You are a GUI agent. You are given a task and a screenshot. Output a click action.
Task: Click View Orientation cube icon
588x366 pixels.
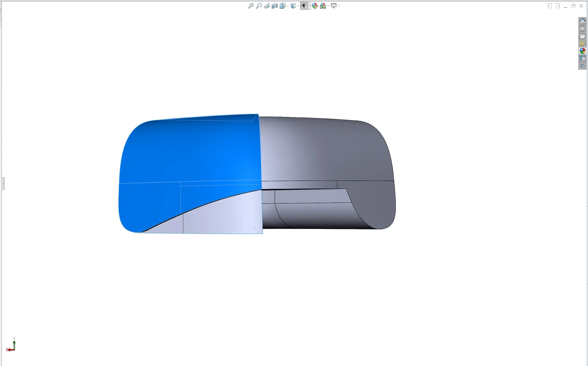click(282, 6)
